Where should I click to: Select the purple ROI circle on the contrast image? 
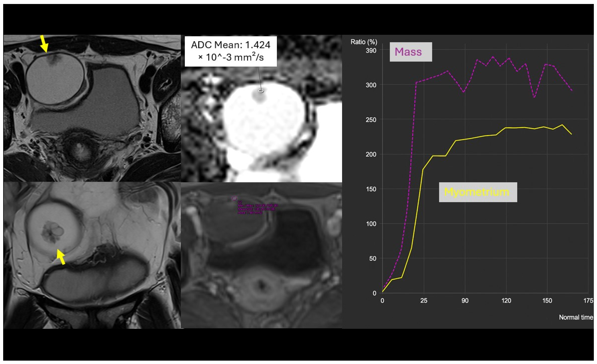[234, 199]
